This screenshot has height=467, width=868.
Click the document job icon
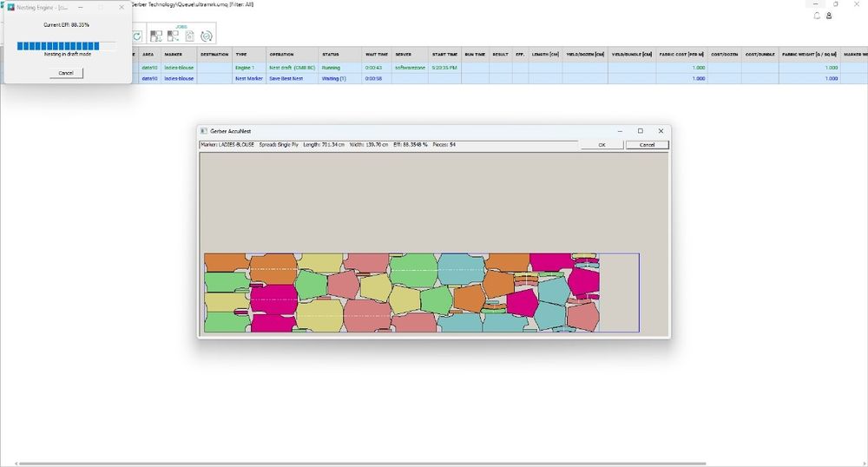(189, 36)
